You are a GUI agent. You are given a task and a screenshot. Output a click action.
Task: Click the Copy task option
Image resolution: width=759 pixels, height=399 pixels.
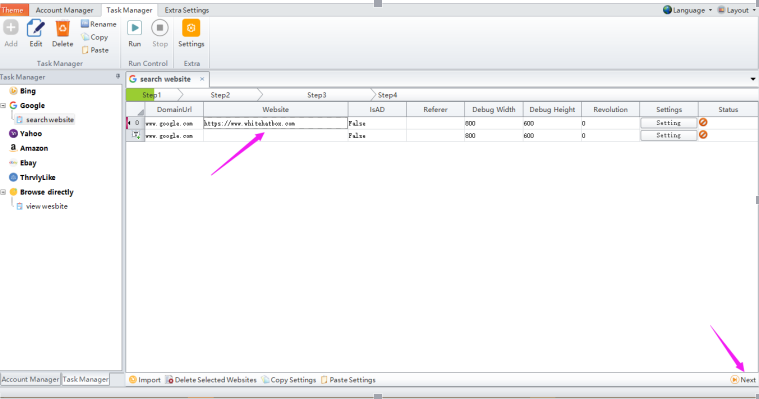pyautogui.click(x=95, y=37)
